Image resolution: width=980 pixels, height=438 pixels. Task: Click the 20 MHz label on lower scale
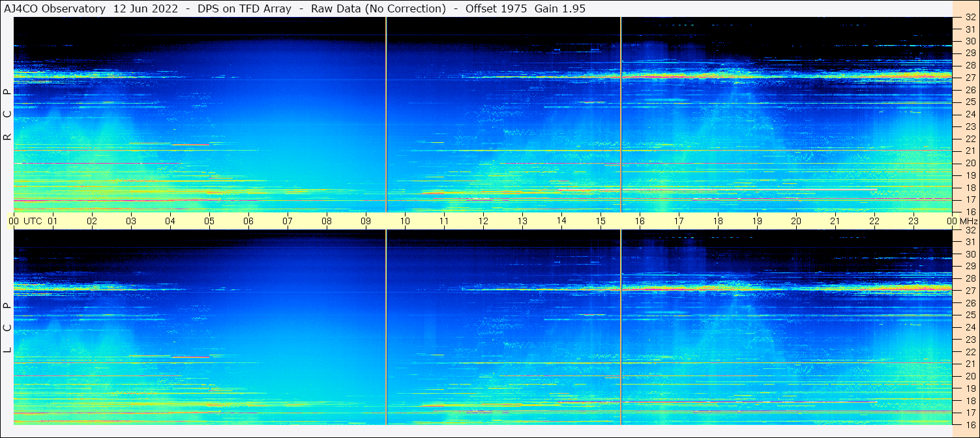970,376
